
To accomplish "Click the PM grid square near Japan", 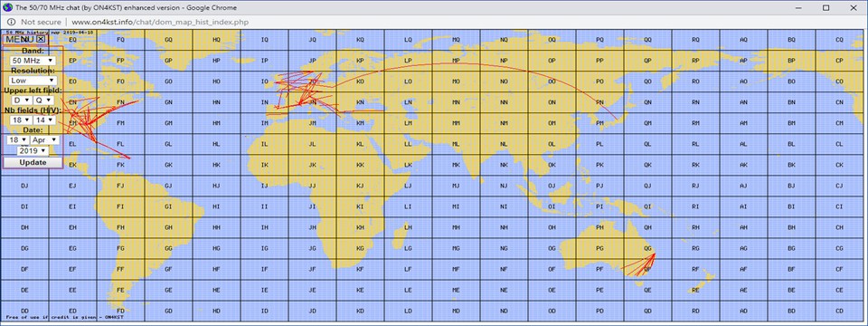I will pos(599,123).
